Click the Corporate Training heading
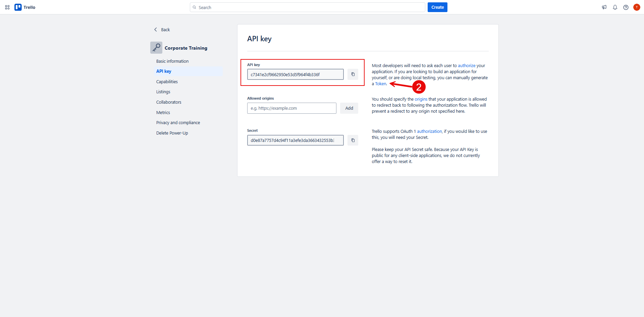Screen dimensions: 644x317 (186, 48)
